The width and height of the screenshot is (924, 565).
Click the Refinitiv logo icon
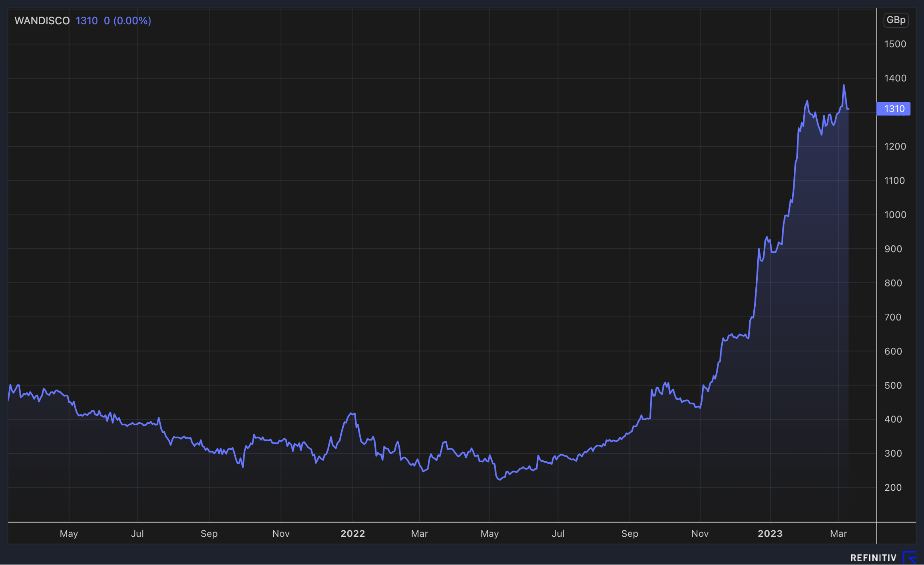coord(909,557)
